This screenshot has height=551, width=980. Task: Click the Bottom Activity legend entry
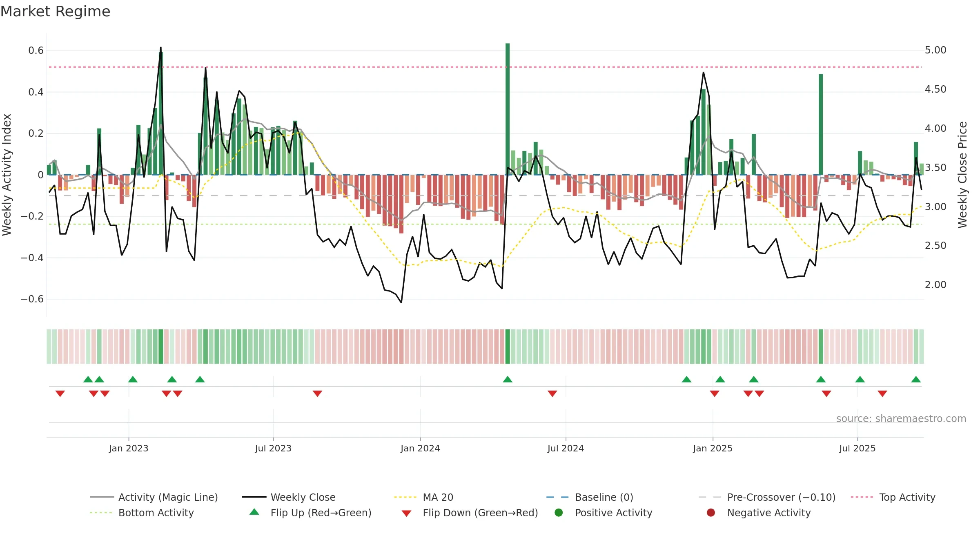pos(142,513)
